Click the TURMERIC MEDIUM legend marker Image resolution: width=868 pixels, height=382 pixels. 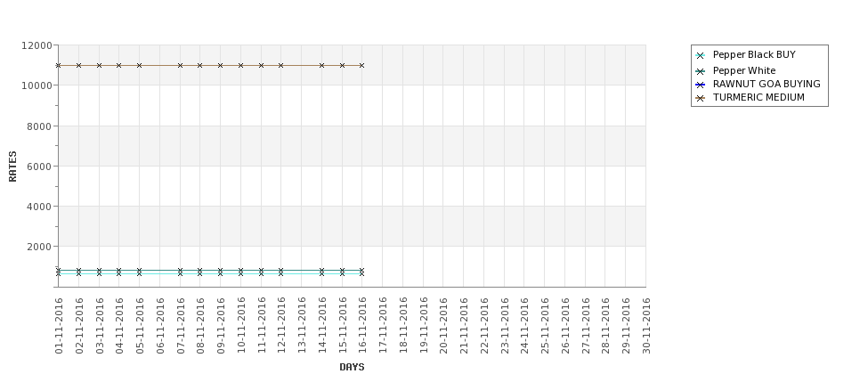point(700,98)
